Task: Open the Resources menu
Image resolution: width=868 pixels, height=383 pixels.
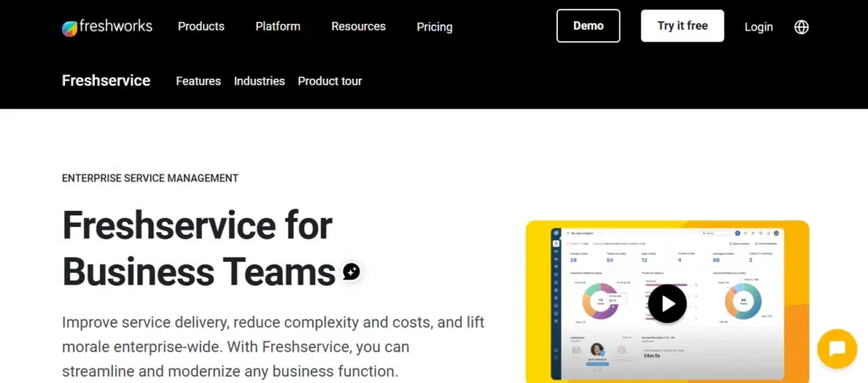Action: coord(359,26)
